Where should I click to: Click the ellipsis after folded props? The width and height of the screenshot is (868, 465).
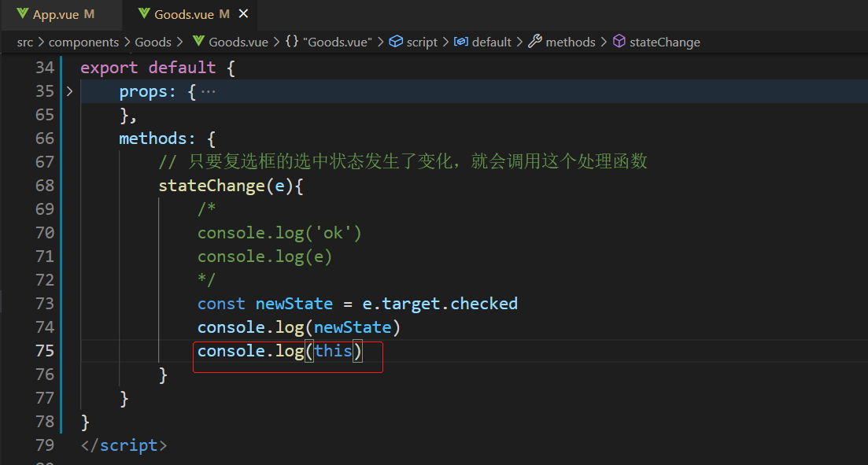[209, 91]
